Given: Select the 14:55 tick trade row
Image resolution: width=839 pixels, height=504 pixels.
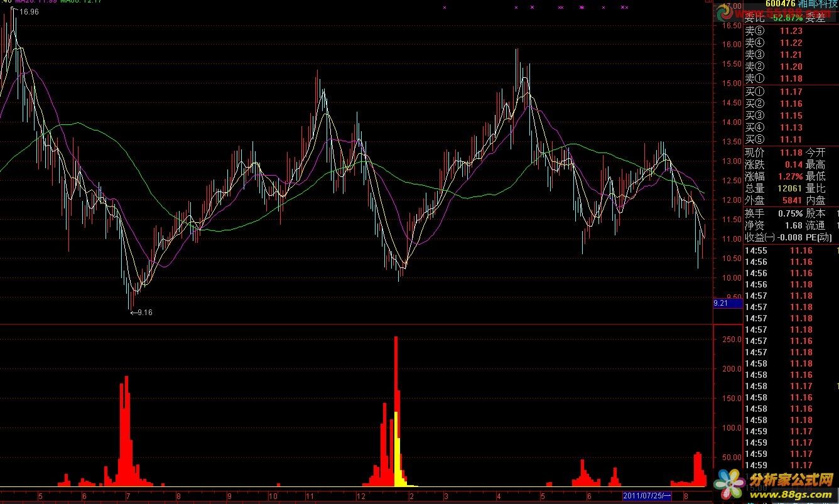Looking at the screenshot, I should click(791, 250).
